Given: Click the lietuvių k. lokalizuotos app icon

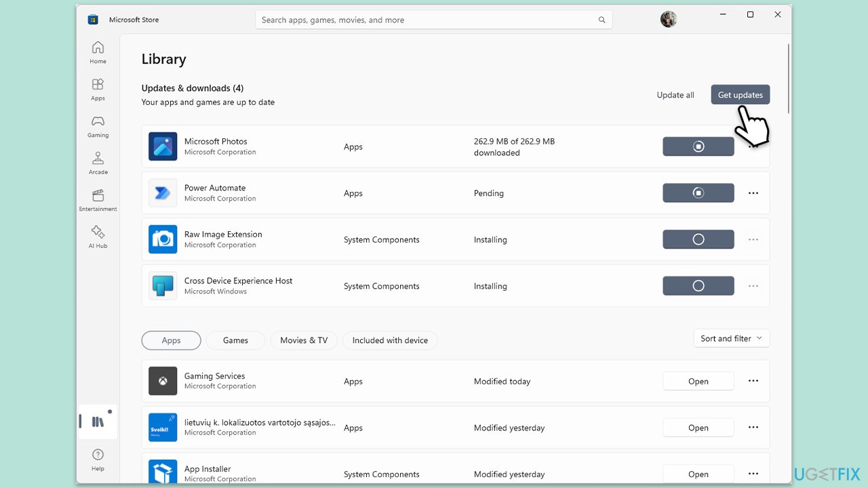Looking at the screenshot, I should pos(163,428).
